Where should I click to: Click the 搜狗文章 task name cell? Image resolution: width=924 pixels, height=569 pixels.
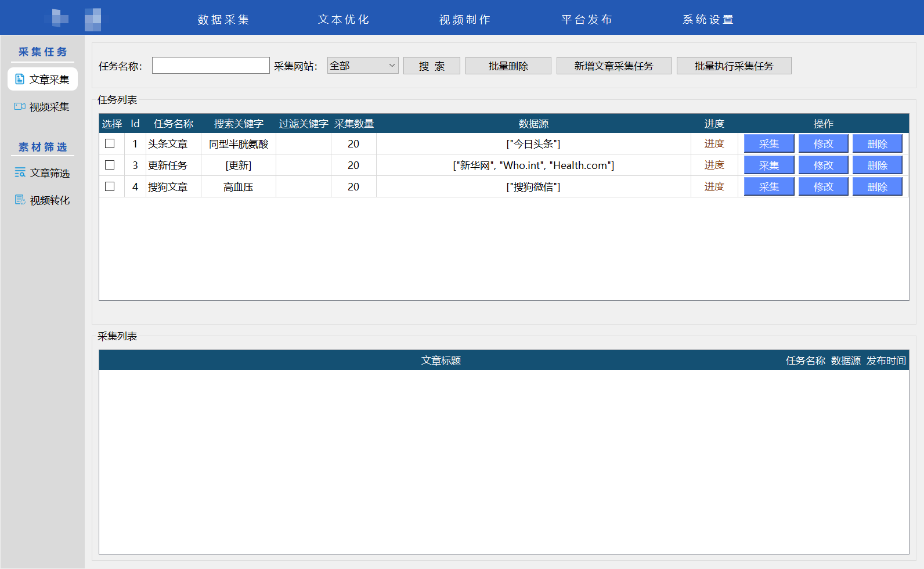(174, 187)
